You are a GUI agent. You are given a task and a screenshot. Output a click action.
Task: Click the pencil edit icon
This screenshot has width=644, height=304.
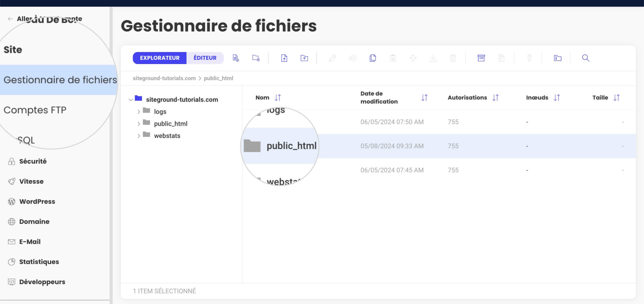[333, 58]
